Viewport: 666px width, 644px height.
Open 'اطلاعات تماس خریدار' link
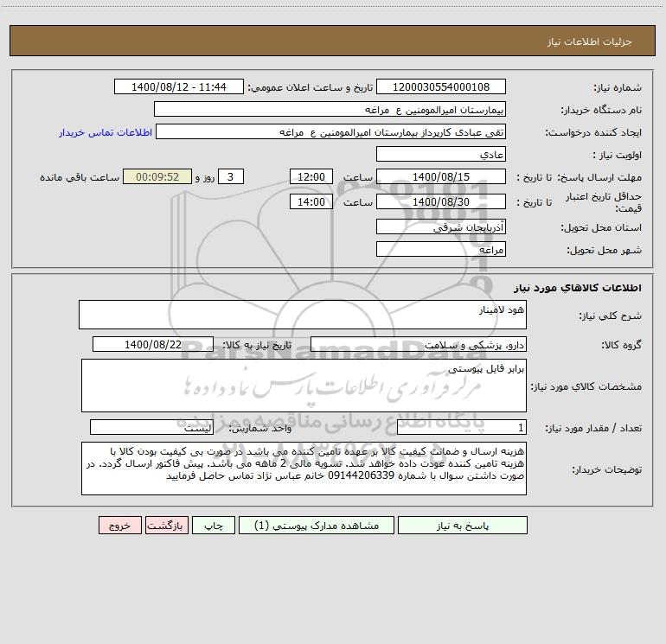pos(106,132)
